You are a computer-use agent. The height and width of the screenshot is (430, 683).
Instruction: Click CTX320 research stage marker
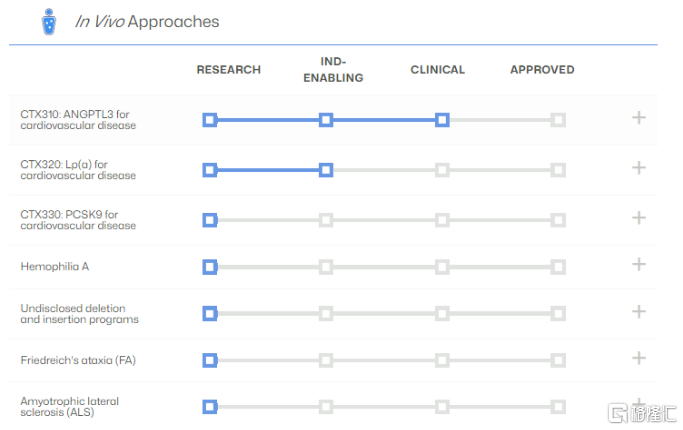point(210,170)
